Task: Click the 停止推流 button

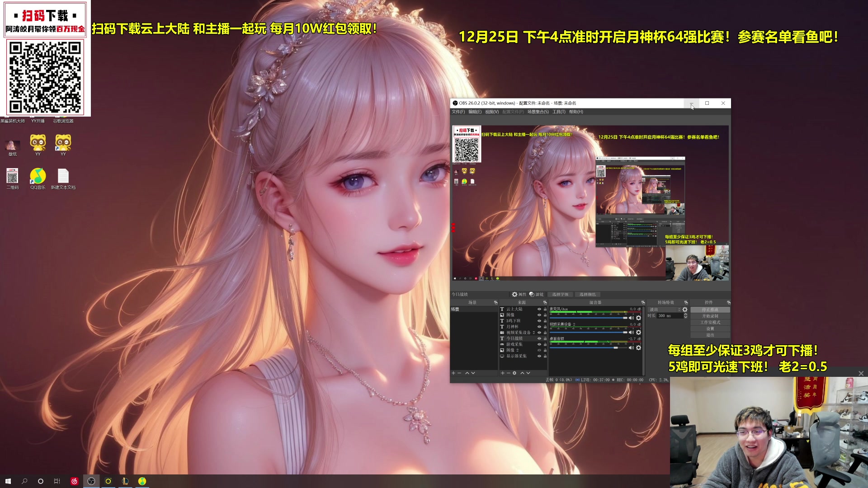Action: (710, 310)
